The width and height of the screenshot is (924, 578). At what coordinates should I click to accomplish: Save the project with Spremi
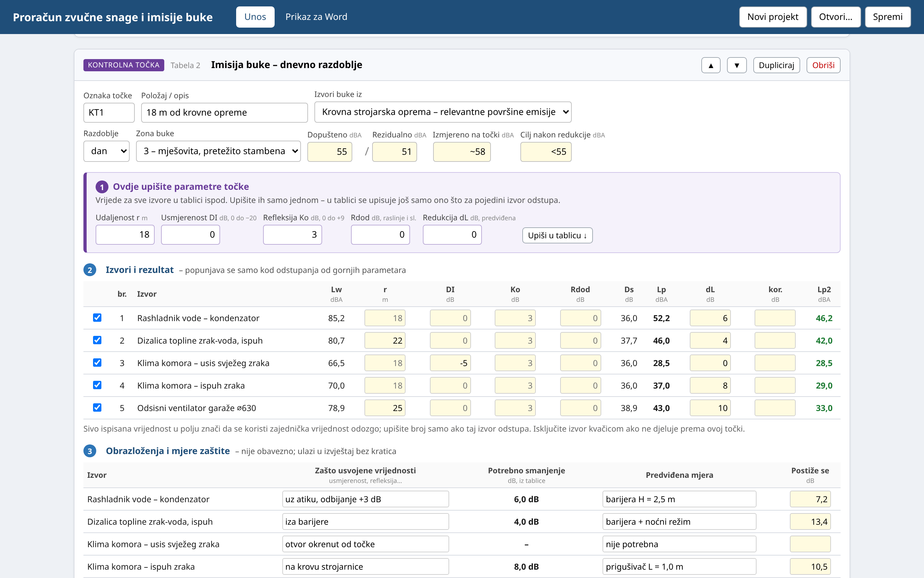[x=887, y=17]
